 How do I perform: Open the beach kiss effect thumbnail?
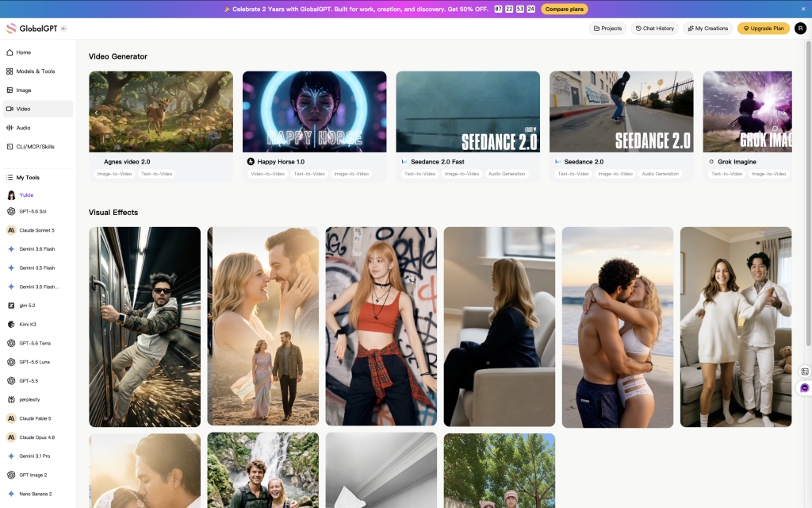tap(618, 328)
